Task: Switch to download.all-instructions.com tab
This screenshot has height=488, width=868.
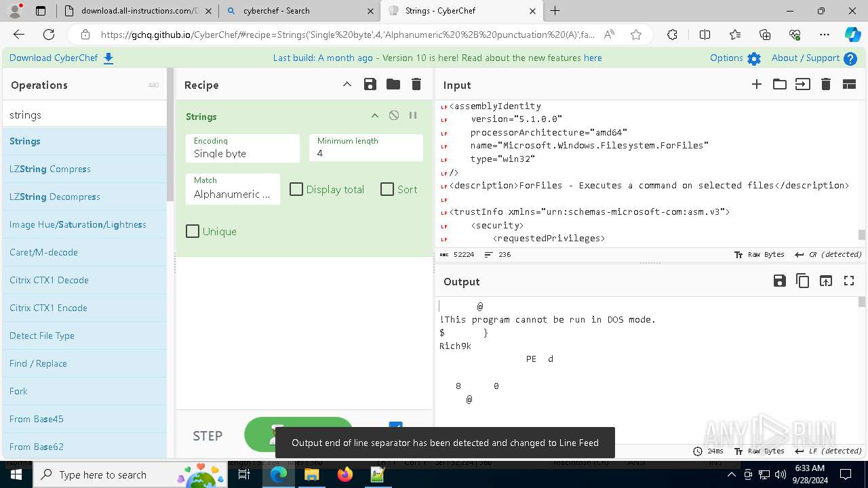Action: 137,11
